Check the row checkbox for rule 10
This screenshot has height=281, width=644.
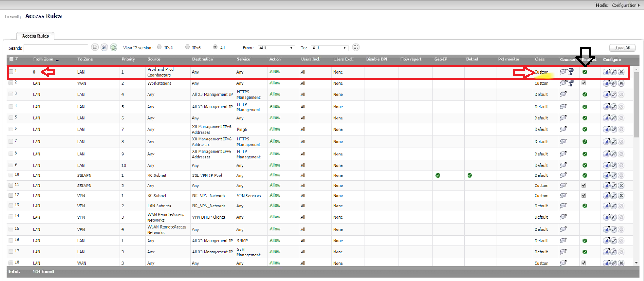(x=11, y=175)
